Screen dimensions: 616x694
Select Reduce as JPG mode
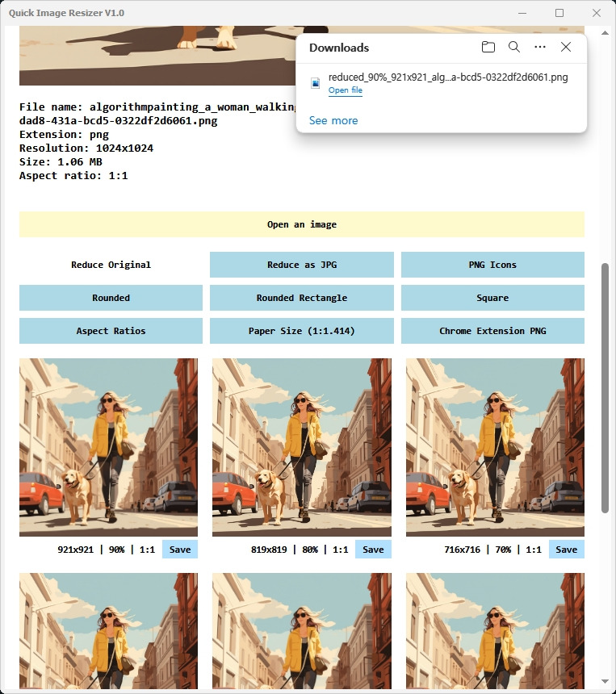302,265
